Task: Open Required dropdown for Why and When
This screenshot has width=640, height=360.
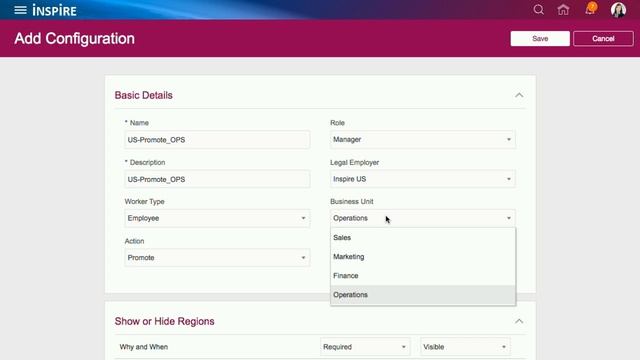Action: pyautogui.click(x=364, y=347)
